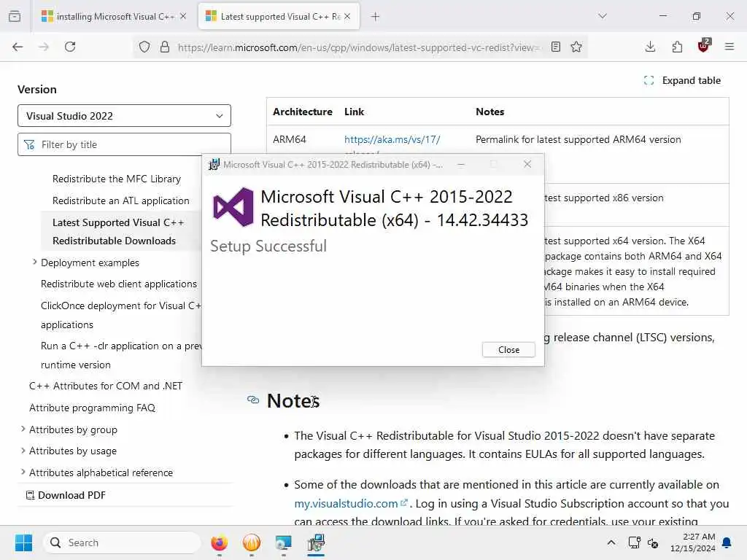
Task: Open the Firefox hamburger menu
Action: click(729, 47)
